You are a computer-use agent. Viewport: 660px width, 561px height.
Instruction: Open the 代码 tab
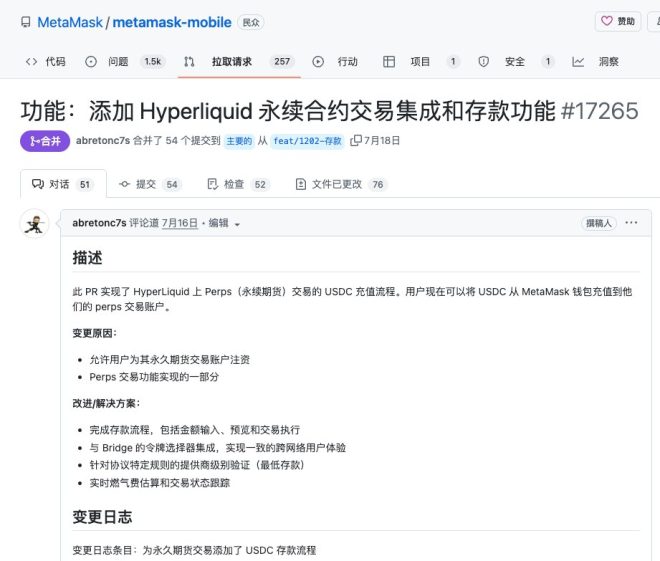pos(56,62)
